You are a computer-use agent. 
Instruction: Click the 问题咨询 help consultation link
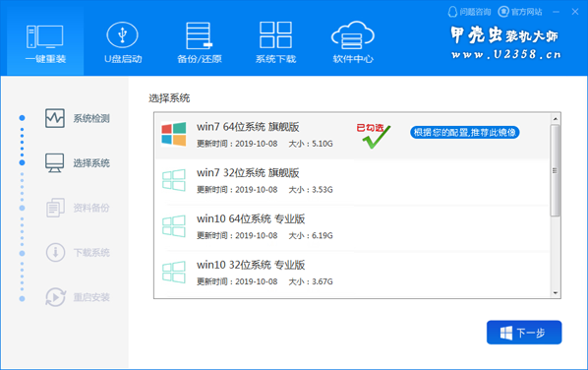point(469,12)
